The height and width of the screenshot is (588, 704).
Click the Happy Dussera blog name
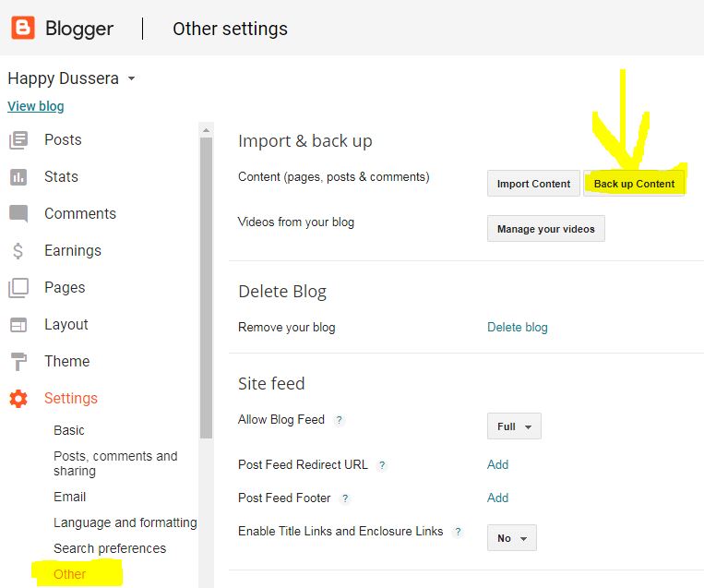(64, 78)
